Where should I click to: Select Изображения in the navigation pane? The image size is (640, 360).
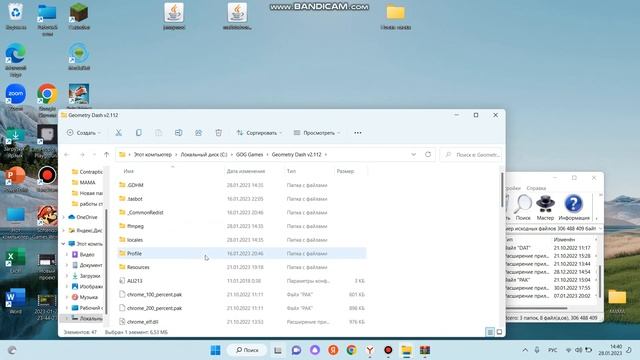point(87,287)
